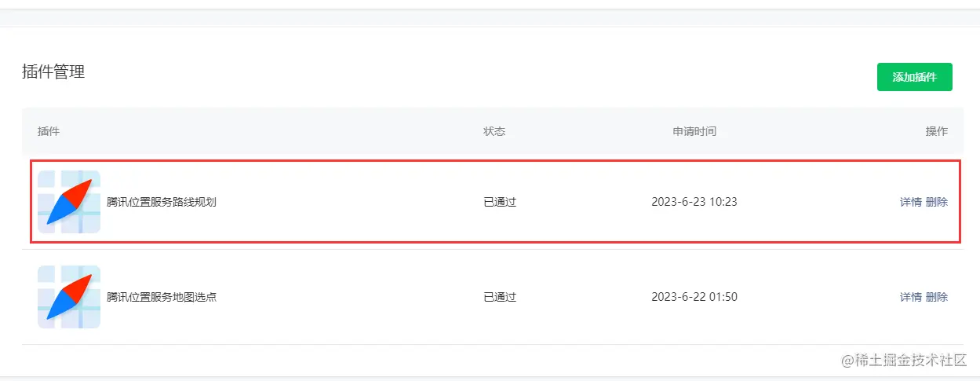Click the green 添加插件 button
Screen dimensions: 980x381
point(914,77)
